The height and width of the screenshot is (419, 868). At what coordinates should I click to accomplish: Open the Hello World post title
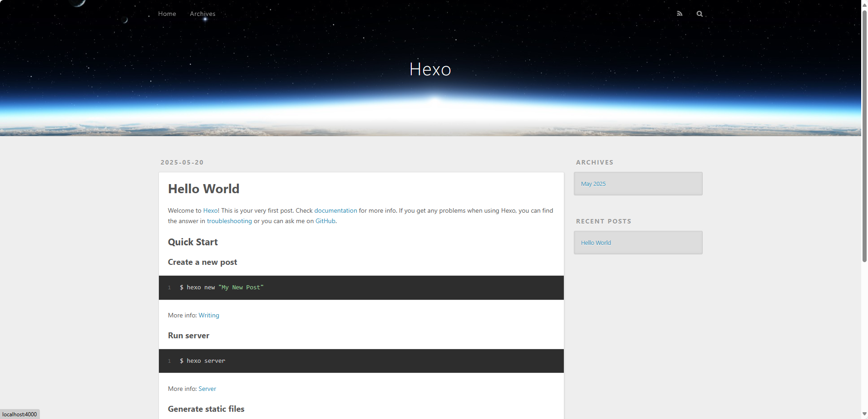coord(203,189)
